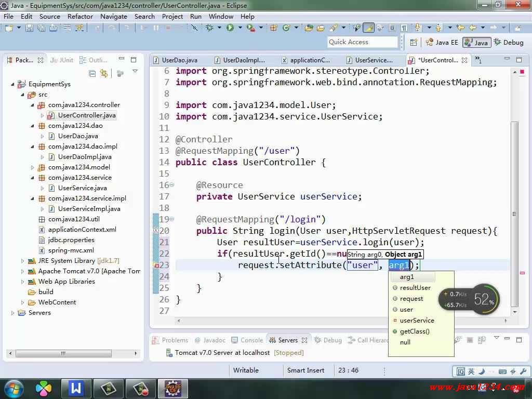
Task: Click the Print toolbar icon
Action: (x=54, y=28)
